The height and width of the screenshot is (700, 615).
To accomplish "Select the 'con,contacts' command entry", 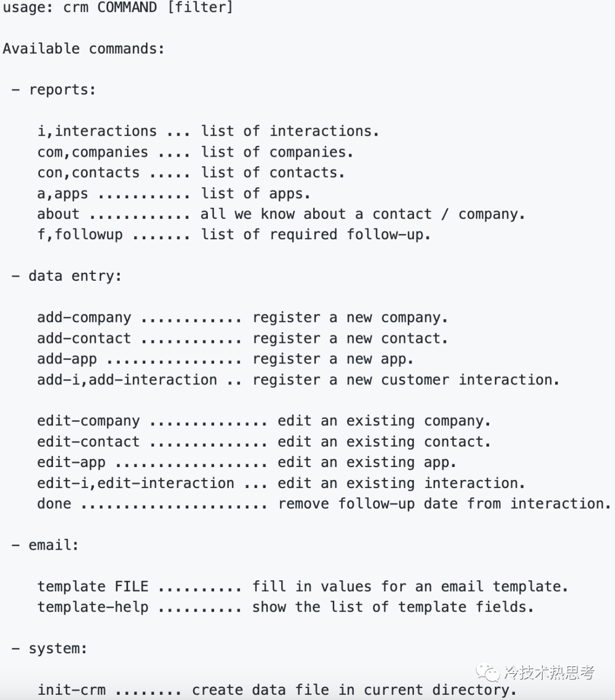I will coord(88,173).
